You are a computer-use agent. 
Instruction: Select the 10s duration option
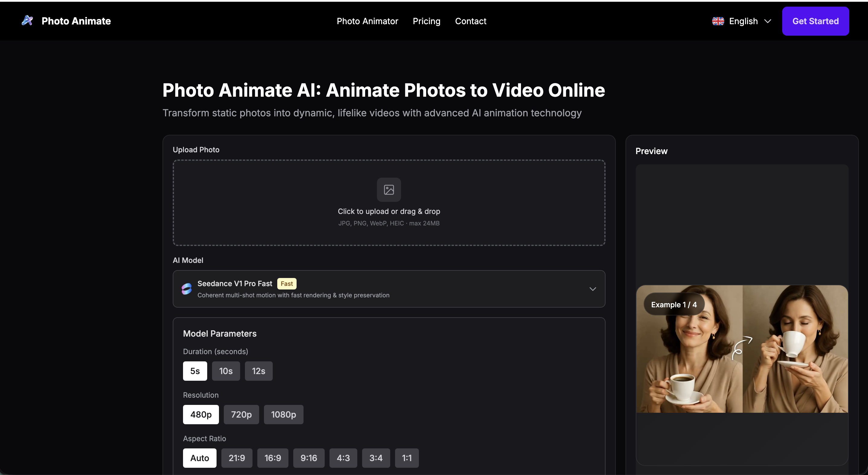point(226,371)
